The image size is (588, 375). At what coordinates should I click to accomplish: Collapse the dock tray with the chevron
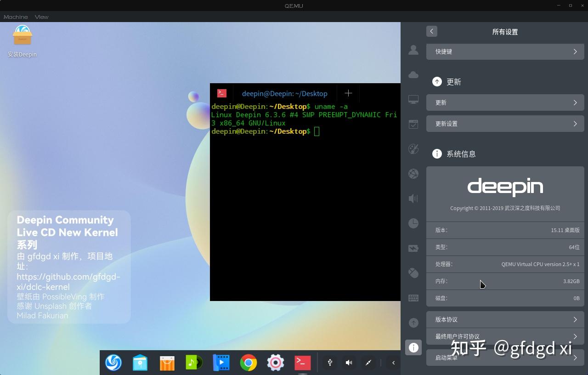(393, 363)
